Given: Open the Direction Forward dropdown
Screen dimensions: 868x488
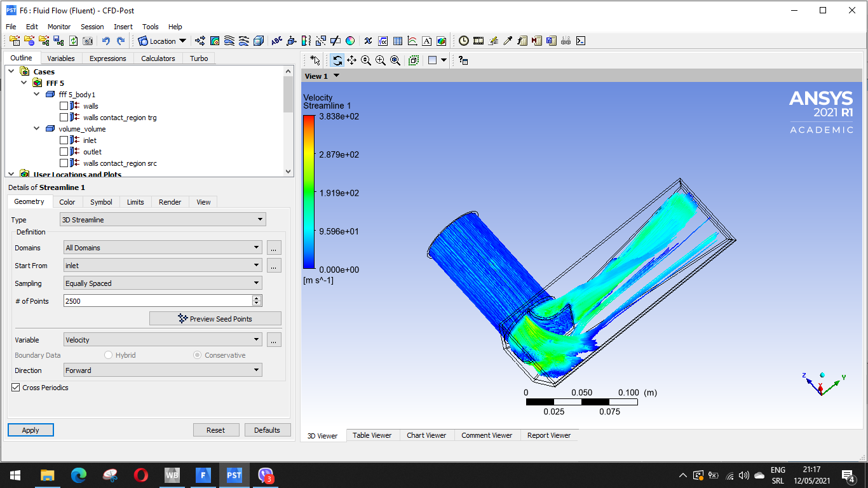Looking at the screenshot, I should pos(163,370).
